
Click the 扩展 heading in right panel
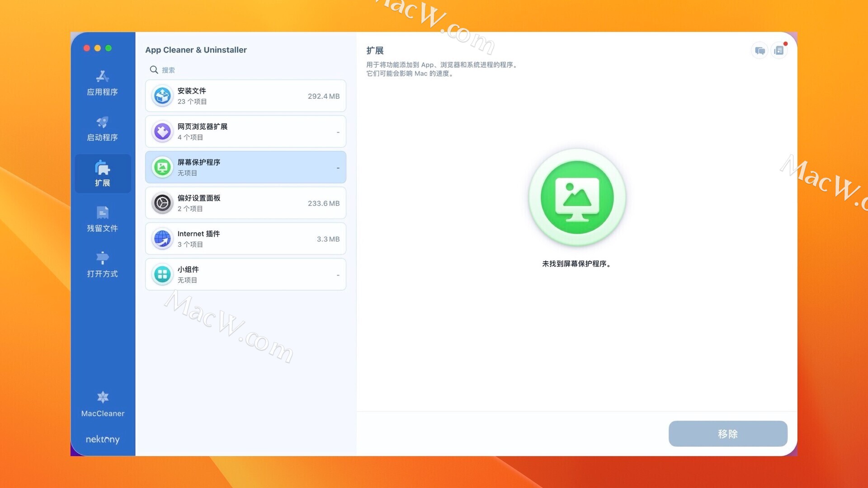tap(375, 51)
